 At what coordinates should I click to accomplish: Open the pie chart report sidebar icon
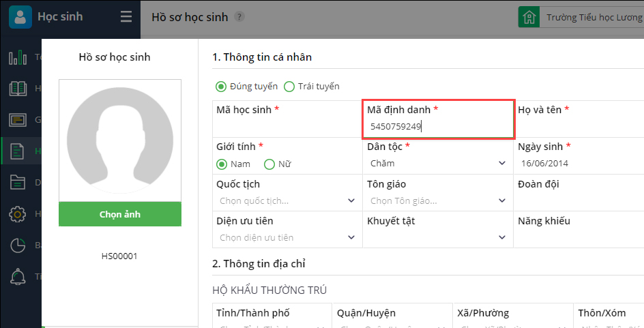tap(18, 245)
